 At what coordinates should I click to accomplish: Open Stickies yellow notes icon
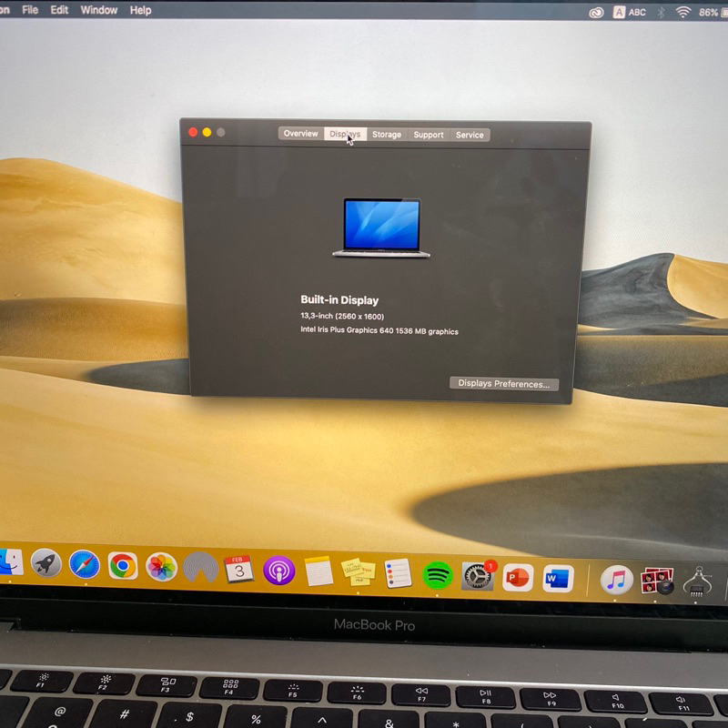[x=358, y=572]
